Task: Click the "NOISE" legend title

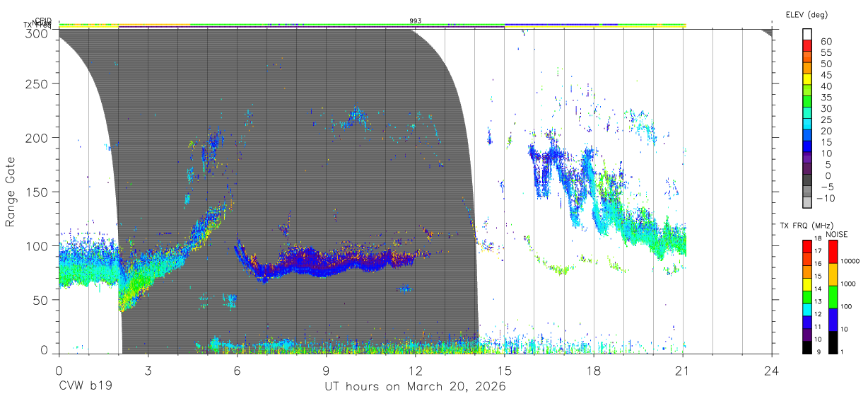Action: [x=837, y=234]
